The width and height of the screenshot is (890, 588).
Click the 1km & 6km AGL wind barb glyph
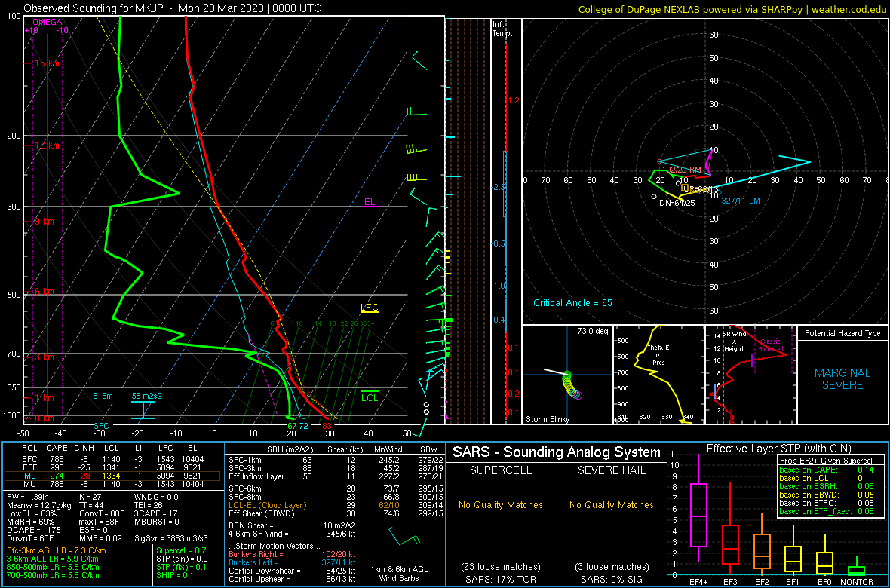tap(404, 536)
